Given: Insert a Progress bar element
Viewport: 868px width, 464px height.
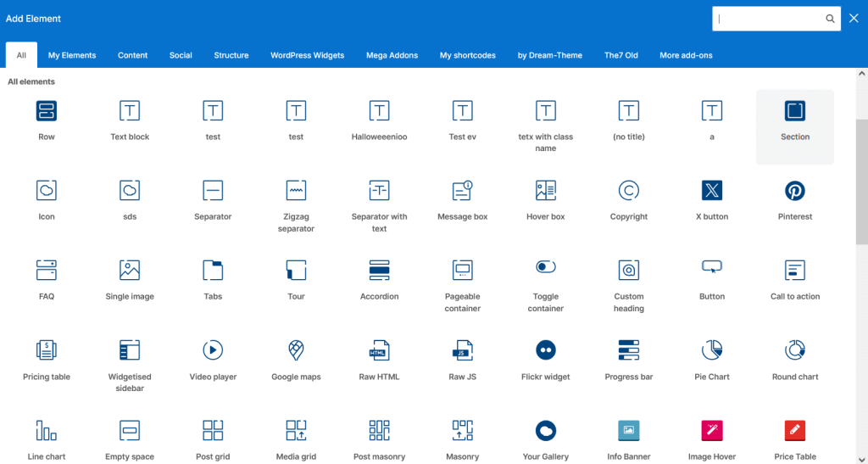Looking at the screenshot, I should click(629, 361).
